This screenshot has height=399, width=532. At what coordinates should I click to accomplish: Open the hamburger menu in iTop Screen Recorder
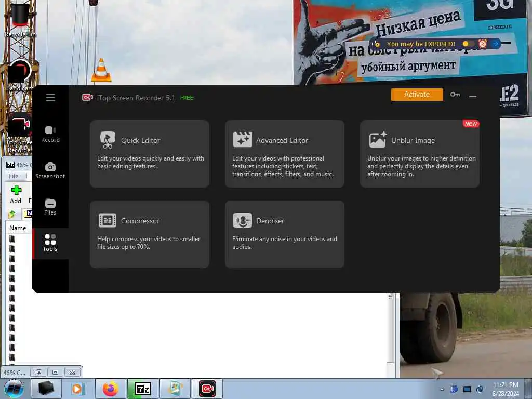coord(50,98)
